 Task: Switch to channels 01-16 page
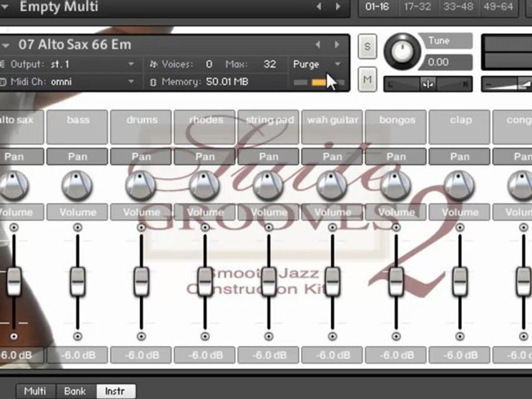(x=377, y=7)
